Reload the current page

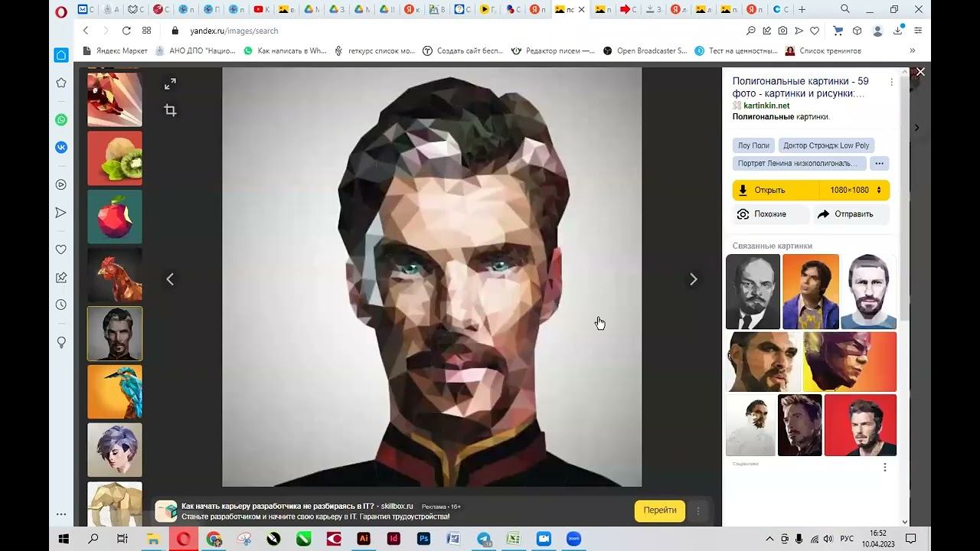click(x=126, y=31)
